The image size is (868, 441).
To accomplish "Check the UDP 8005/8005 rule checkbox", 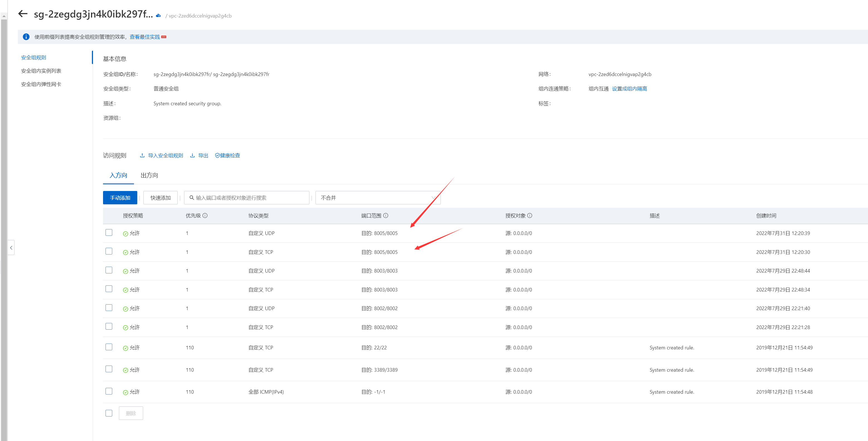I will click(x=109, y=233).
